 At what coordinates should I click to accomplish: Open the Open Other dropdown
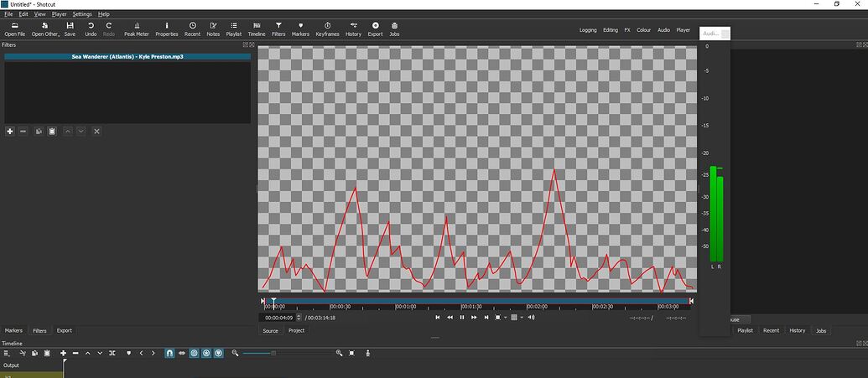(45, 29)
